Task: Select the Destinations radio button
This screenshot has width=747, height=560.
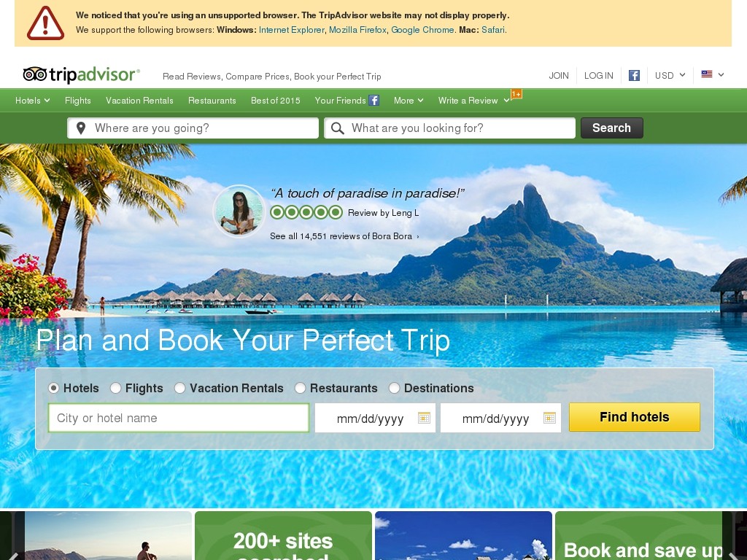Action: [x=394, y=388]
